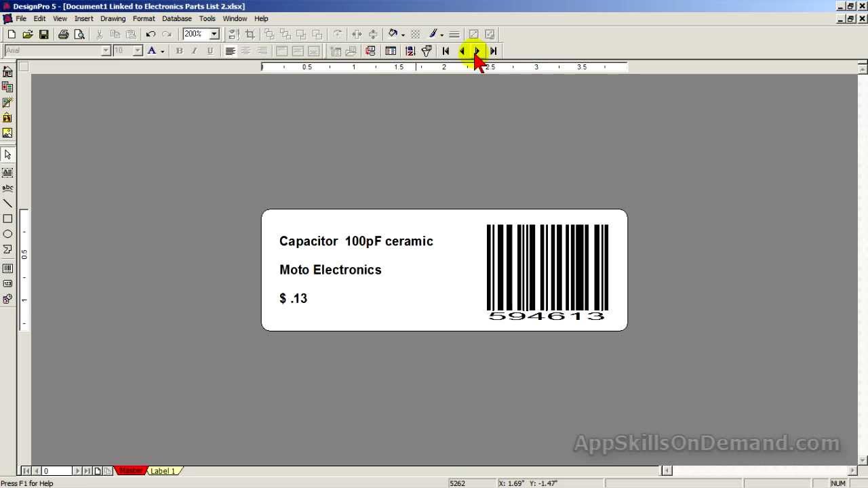Filter database records with funnel icon
The height and width of the screenshot is (488, 868).
pos(427,51)
